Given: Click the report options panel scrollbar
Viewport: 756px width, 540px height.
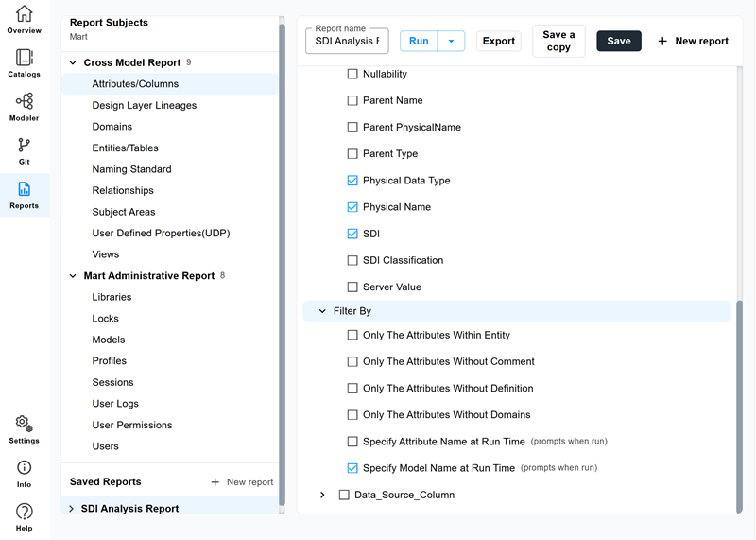Looking at the screenshot, I should click(739, 407).
